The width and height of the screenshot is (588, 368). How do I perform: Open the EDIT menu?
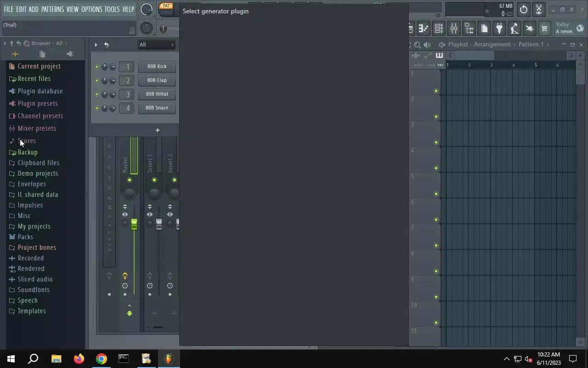[21, 9]
